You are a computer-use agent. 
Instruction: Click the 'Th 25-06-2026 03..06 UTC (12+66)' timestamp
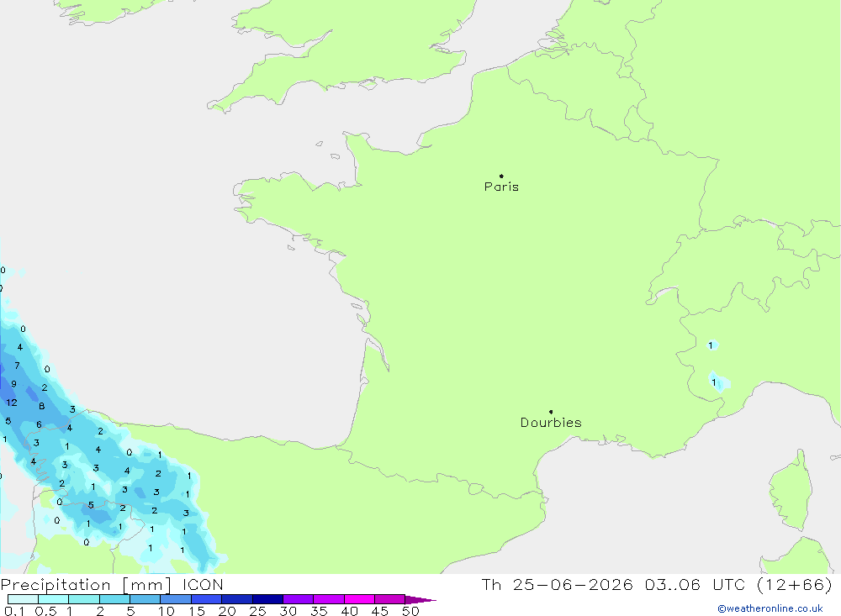[657, 585]
